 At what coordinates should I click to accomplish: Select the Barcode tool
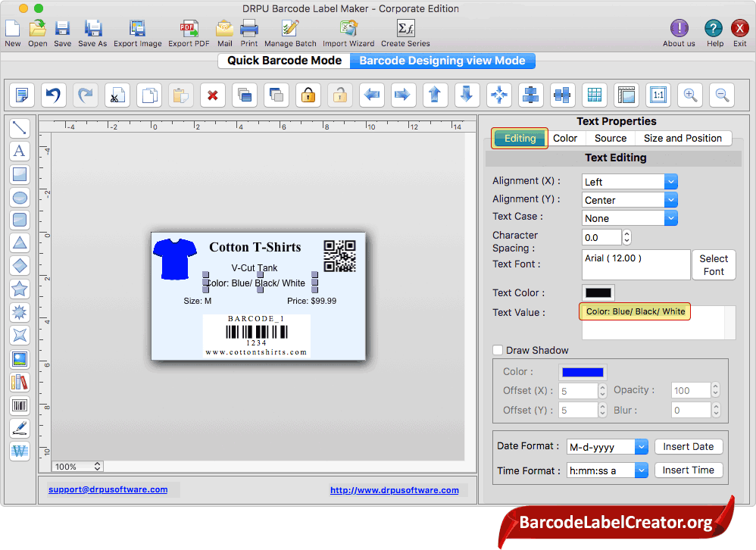pos(19,405)
